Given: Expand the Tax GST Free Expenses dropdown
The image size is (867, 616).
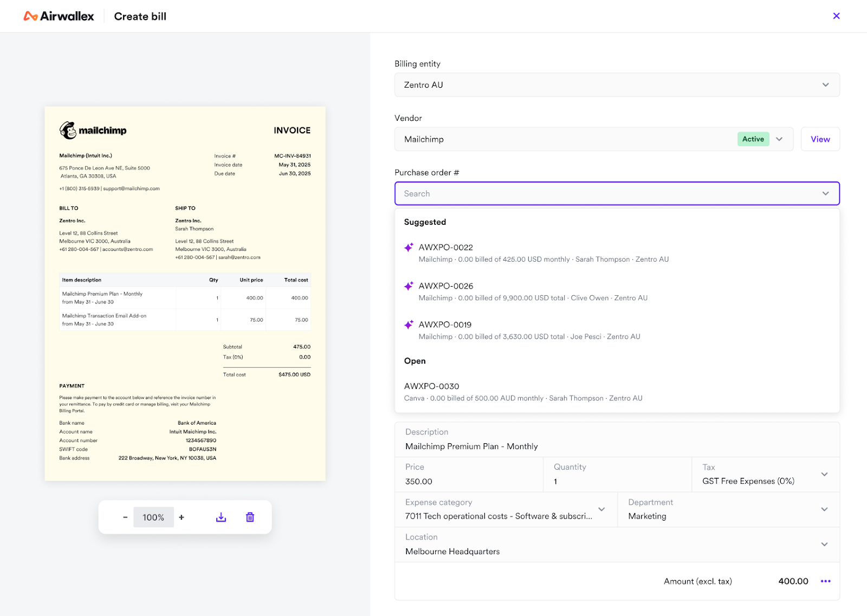Looking at the screenshot, I should 824,475.
